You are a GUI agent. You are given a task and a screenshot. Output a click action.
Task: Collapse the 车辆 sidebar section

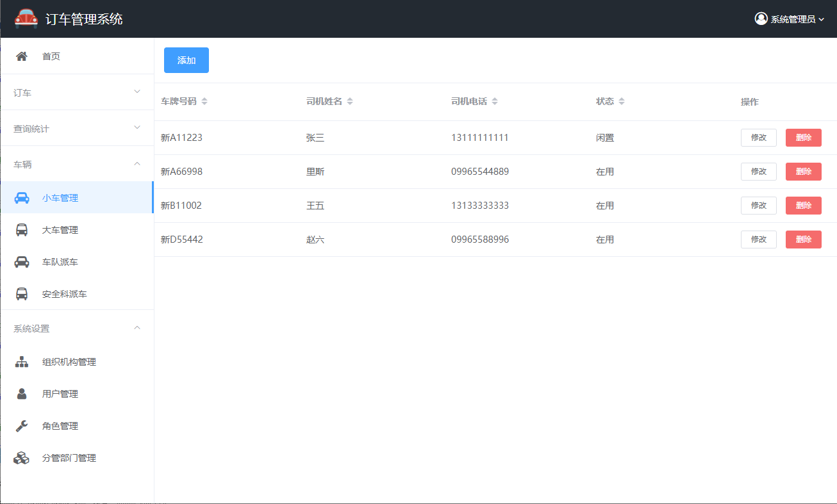tap(77, 164)
